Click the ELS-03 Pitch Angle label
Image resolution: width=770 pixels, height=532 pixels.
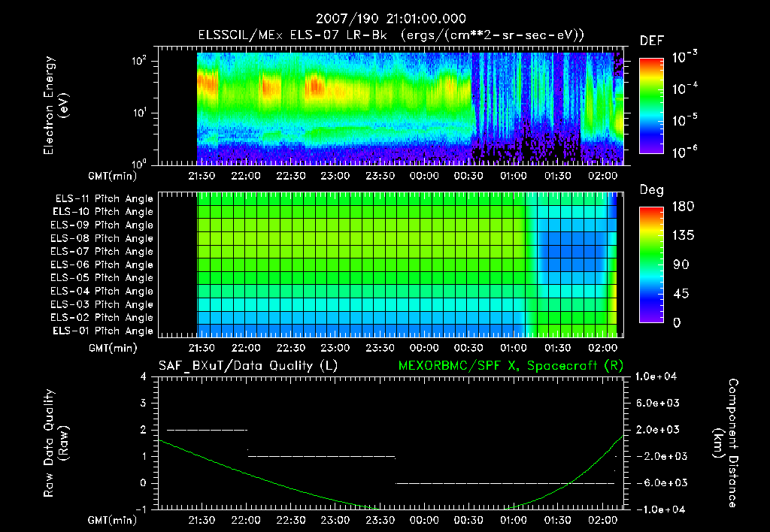102,304
